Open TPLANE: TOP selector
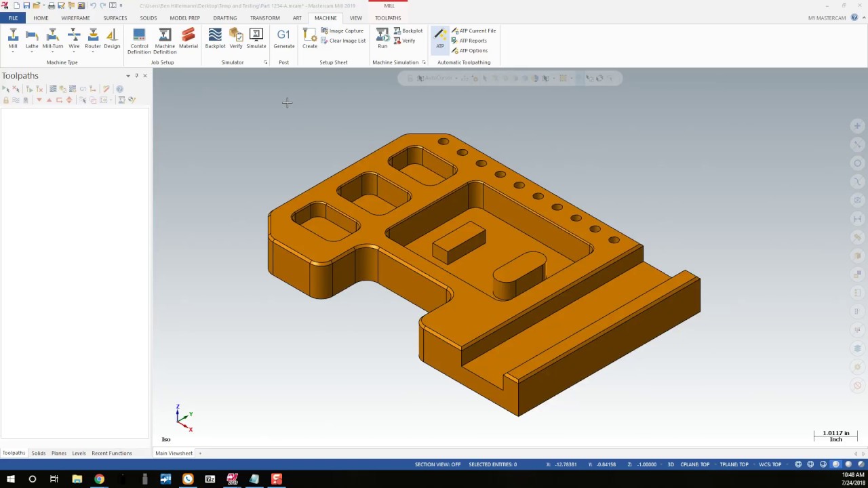Screen dimensions: 868x488 [x=734, y=464]
